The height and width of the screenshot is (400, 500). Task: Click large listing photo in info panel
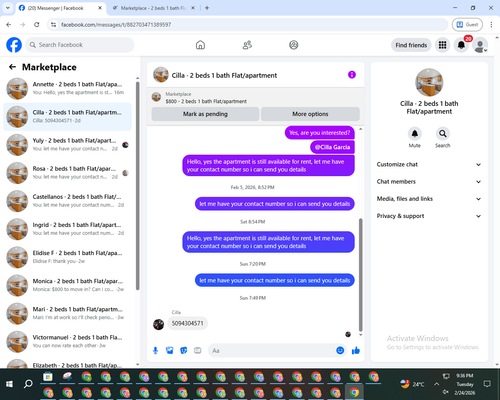pyautogui.click(x=429, y=82)
